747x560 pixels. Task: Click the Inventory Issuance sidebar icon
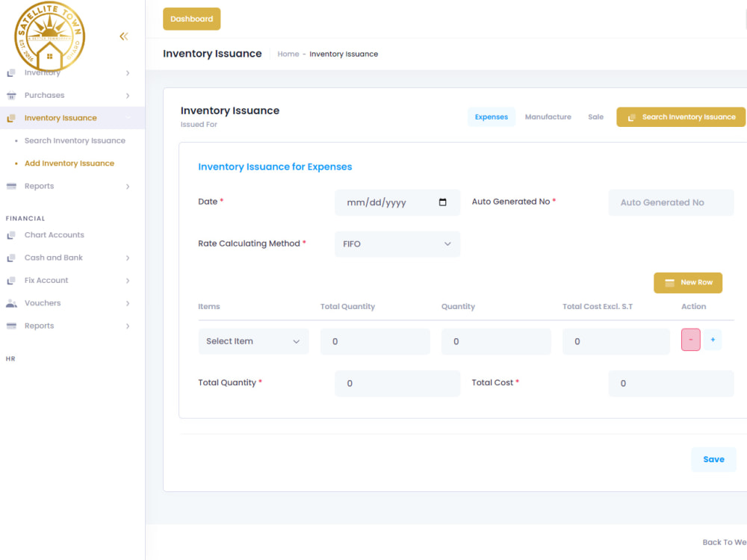tap(11, 118)
